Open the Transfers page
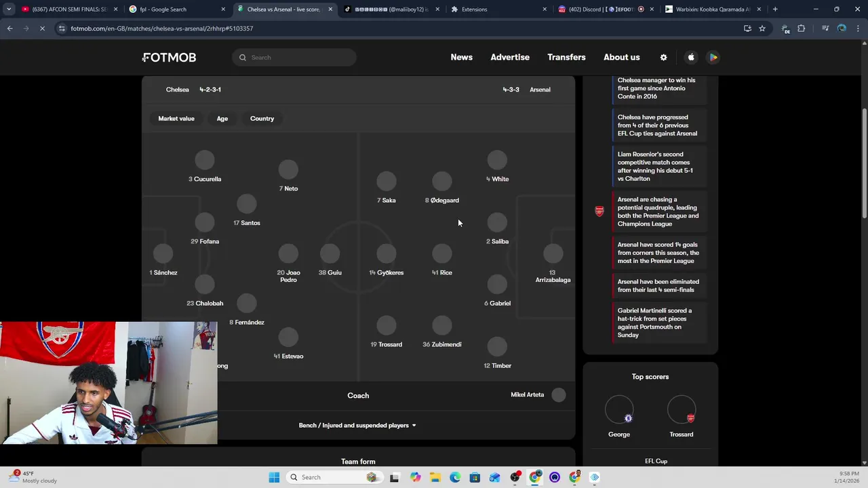The height and width of the screenshot is (488, 868). (566, 58)
